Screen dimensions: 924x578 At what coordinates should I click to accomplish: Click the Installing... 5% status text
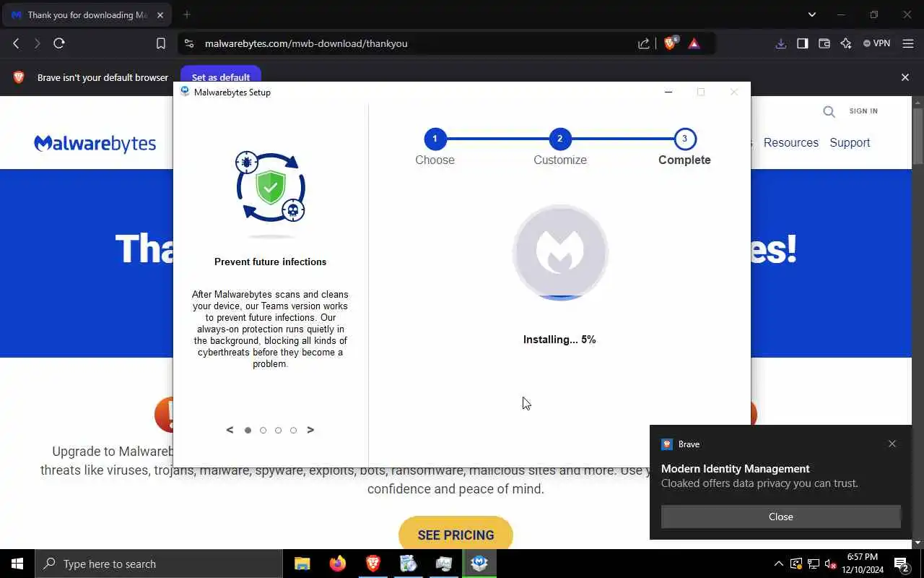[559, 340]
